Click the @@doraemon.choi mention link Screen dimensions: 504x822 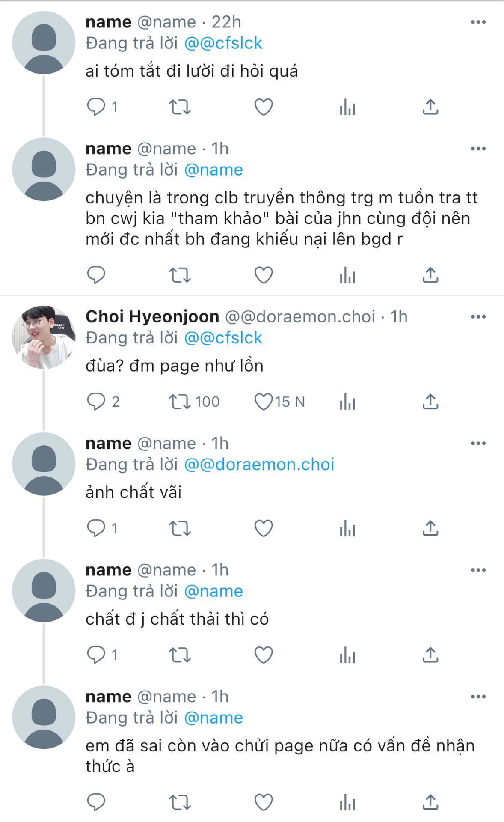click(x=259, y=465)
